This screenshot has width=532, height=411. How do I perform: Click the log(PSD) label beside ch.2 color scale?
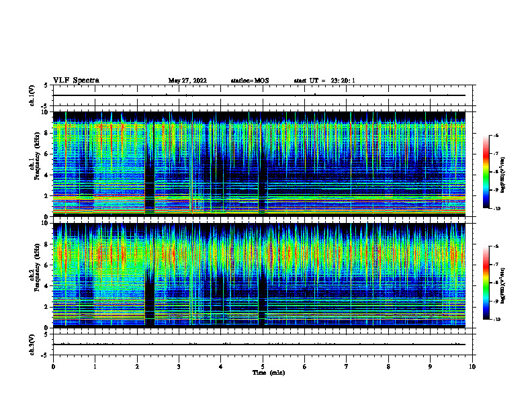[x=503, y=286]
